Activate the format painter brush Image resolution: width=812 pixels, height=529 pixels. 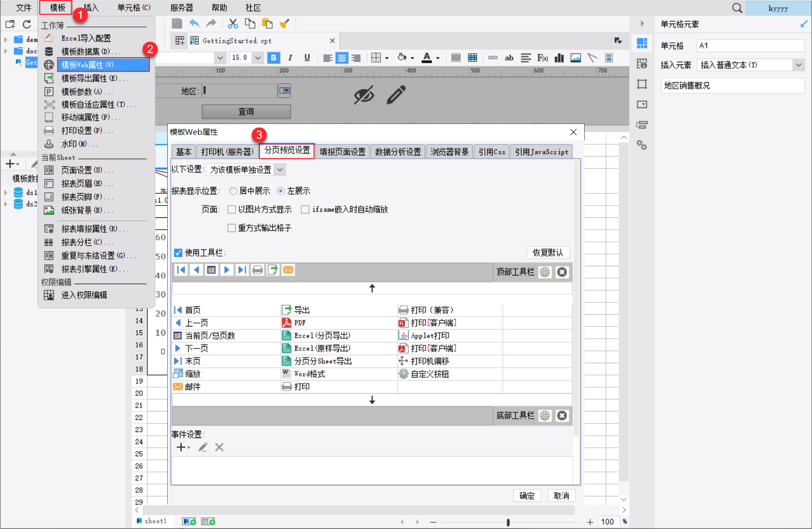(284, 23)
